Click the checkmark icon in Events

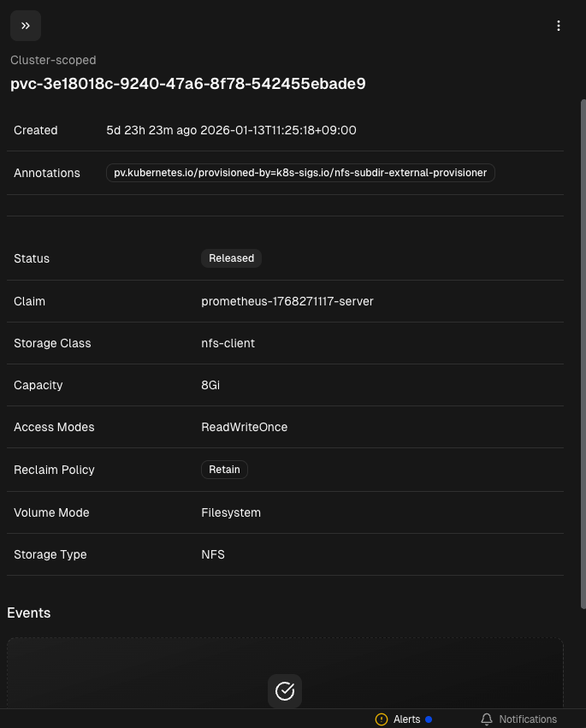[x=285, y=690]
